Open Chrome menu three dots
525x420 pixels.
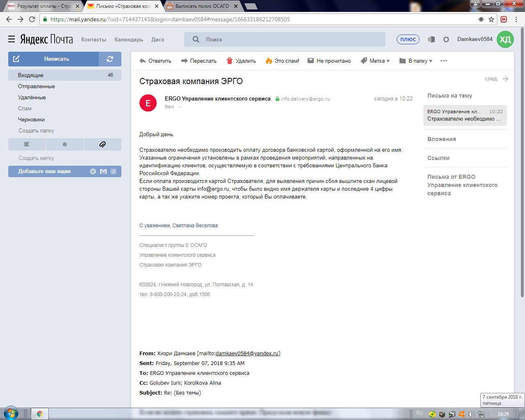click(517, 19)
